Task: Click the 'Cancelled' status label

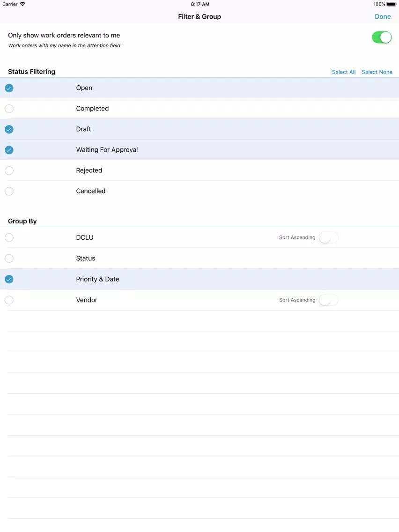Action: 90,191
